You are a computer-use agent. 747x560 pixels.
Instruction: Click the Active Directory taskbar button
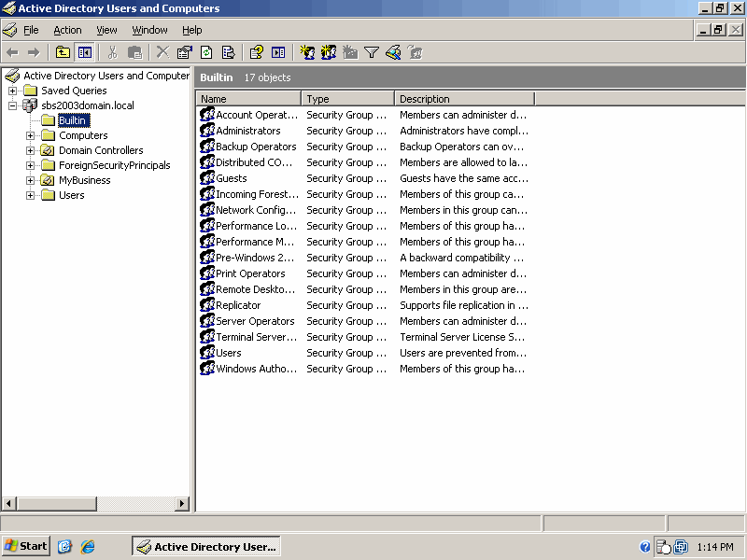pos(205,546)
